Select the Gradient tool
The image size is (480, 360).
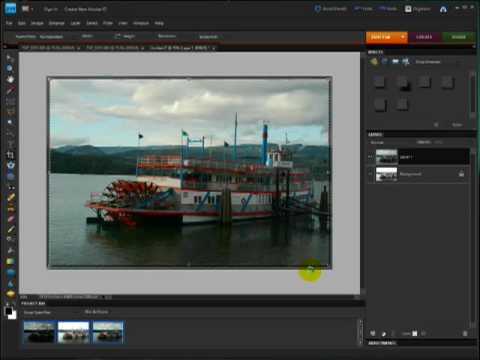[x=10, y=262]
